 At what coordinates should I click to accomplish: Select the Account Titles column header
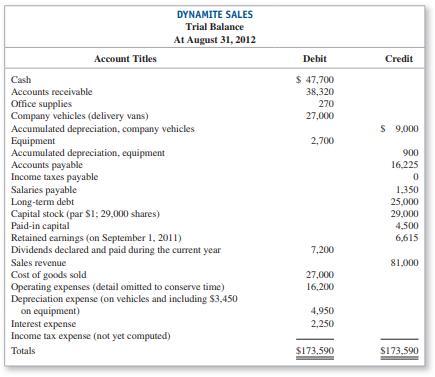pos(125,59)
